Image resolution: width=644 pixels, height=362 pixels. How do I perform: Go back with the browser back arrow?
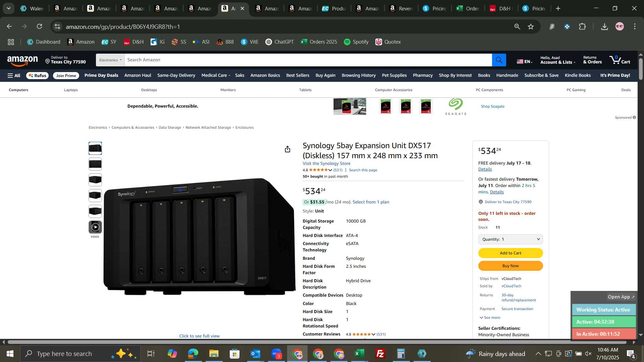point(9,26)
